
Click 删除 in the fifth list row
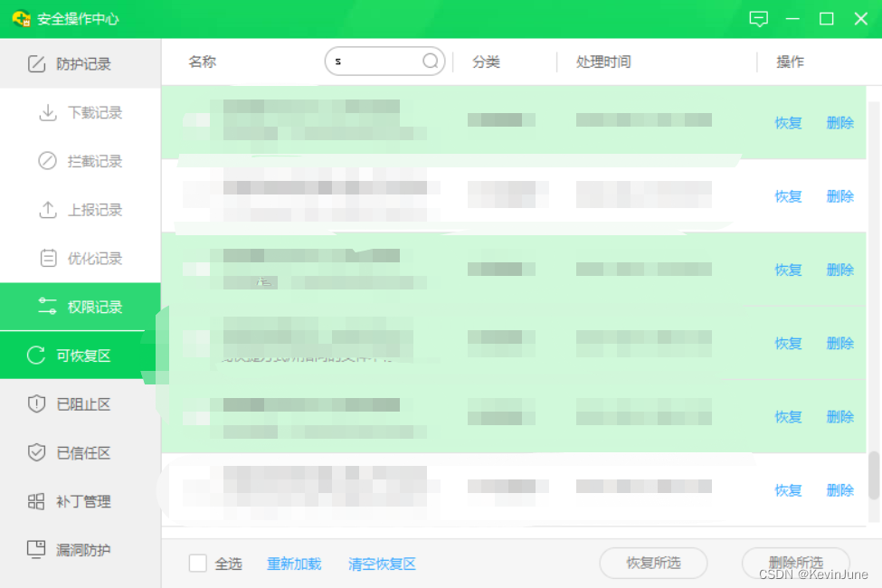(x=839, y=417)
